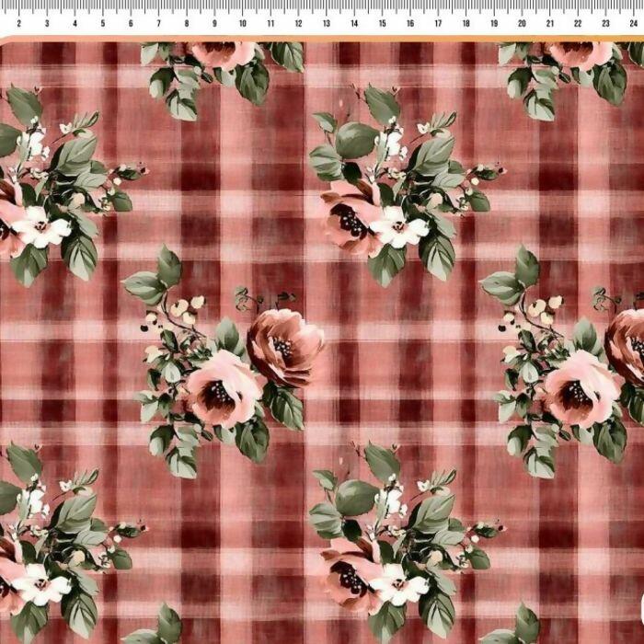Click the 24 mark on the ruler
This screenshot has width=644, height=644.
[633, 23]
